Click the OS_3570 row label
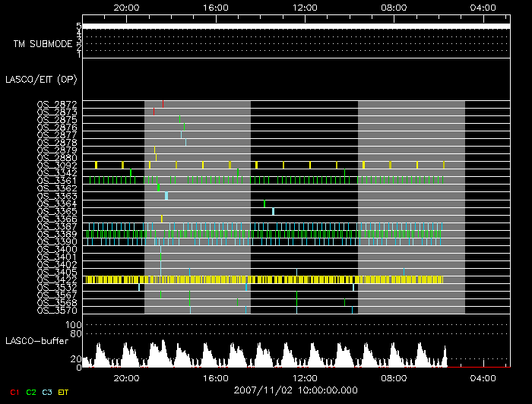 coord(57,311)
